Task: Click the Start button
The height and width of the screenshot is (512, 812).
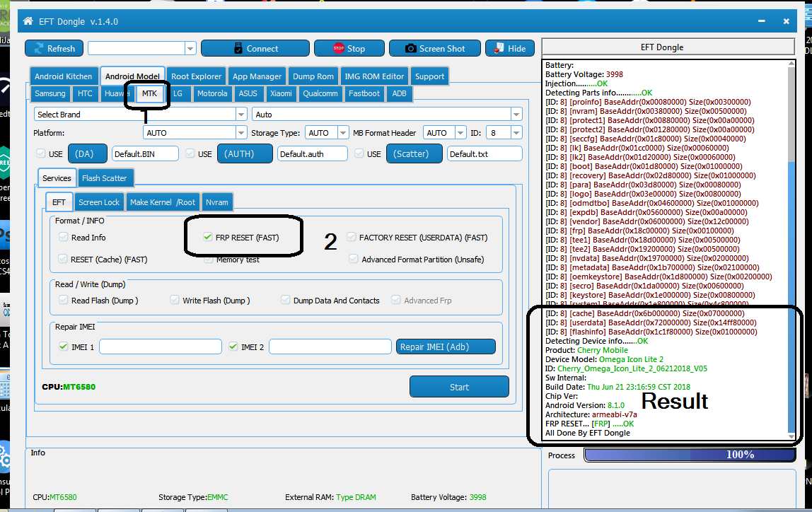Action: tap(459, 387)
